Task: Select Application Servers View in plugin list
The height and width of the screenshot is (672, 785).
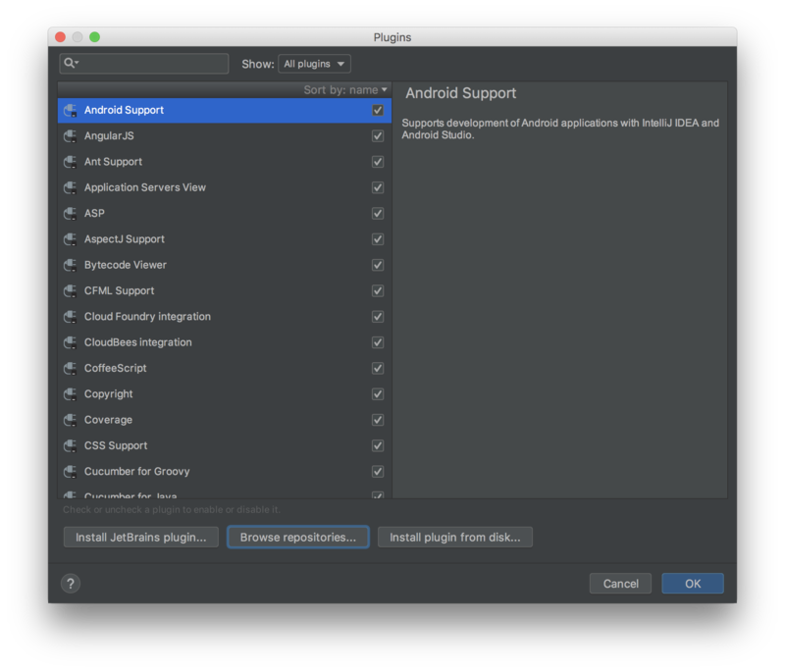Action: coord(145,187)
